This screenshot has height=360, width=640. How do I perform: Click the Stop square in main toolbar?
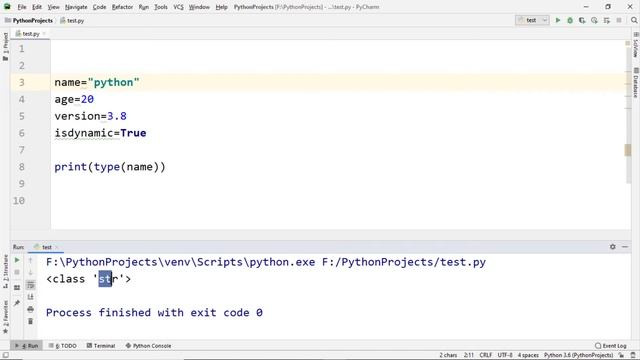click(x=619, y=20)
